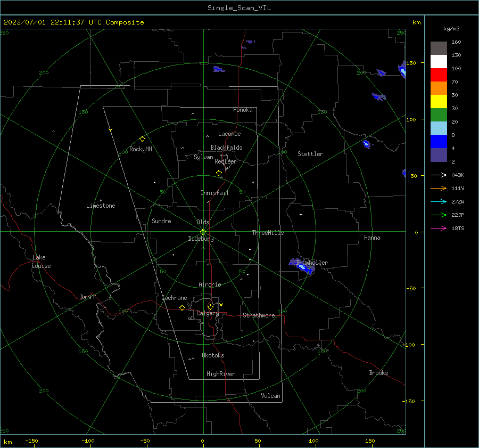Click the orange 111V arrow in legend
Viewport: 479px width, 448px height.
click(439, 189)
